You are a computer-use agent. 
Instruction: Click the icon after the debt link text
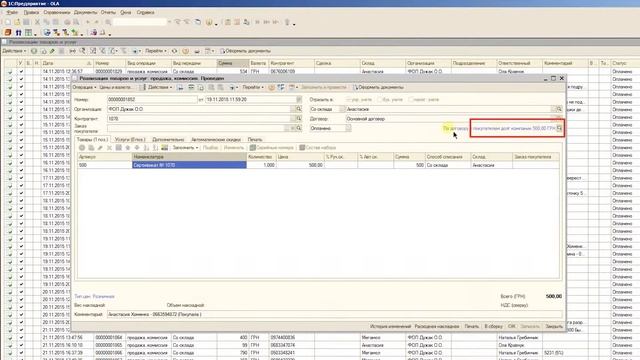(x=559, y=128)
